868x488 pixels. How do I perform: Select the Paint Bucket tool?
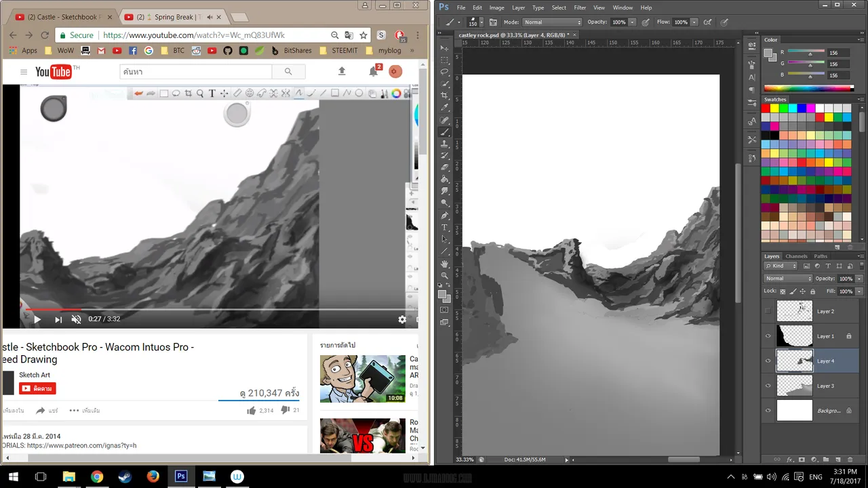pos(445,179)
